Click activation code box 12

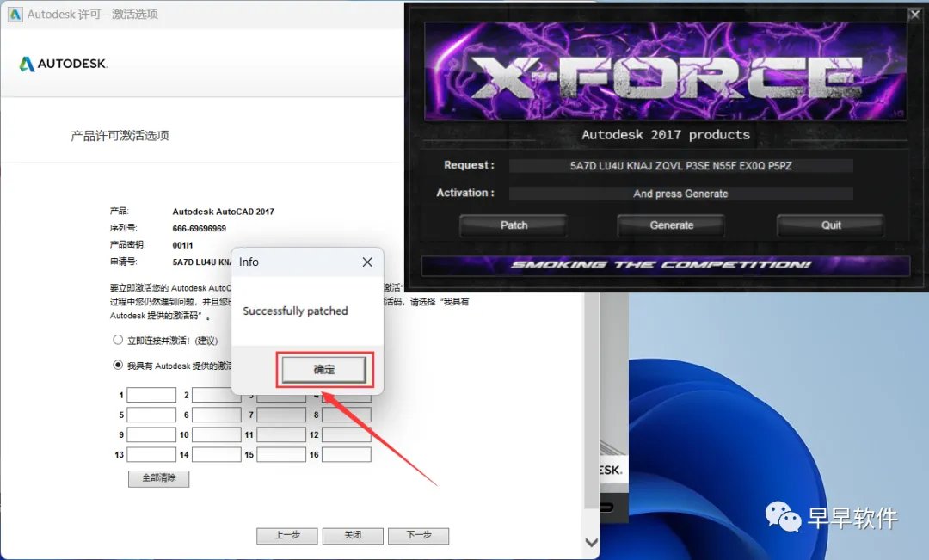347,434
